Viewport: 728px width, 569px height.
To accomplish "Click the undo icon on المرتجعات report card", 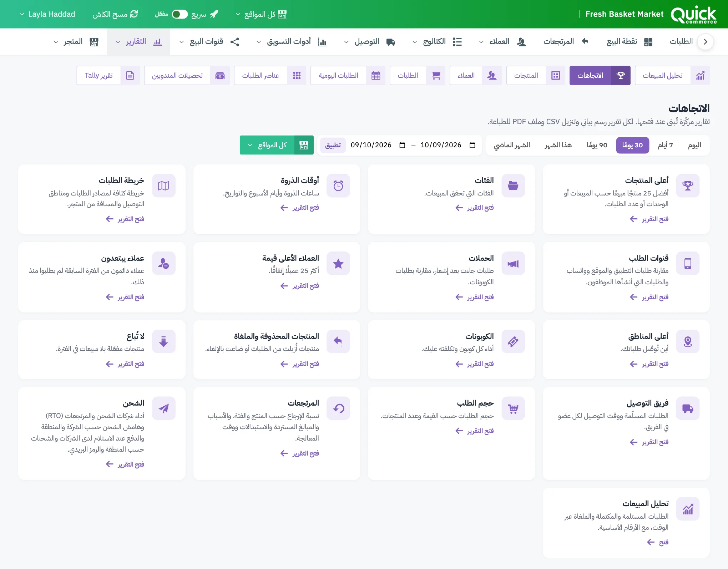I will 338,408.
